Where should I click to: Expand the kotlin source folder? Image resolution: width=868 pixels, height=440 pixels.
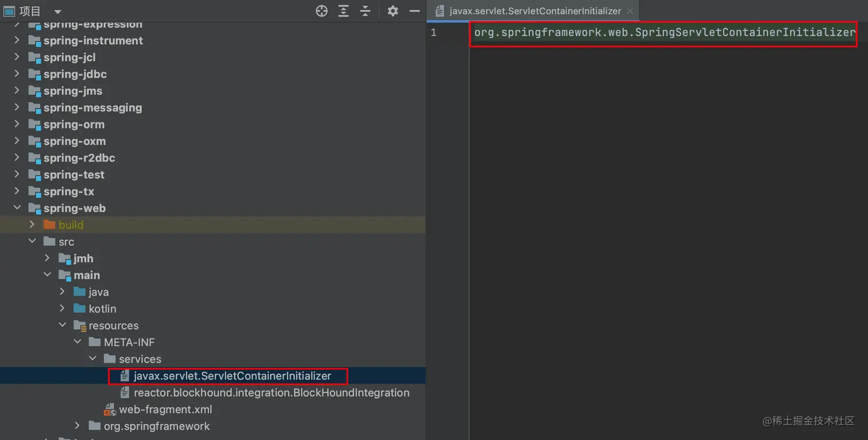(62, 308)
